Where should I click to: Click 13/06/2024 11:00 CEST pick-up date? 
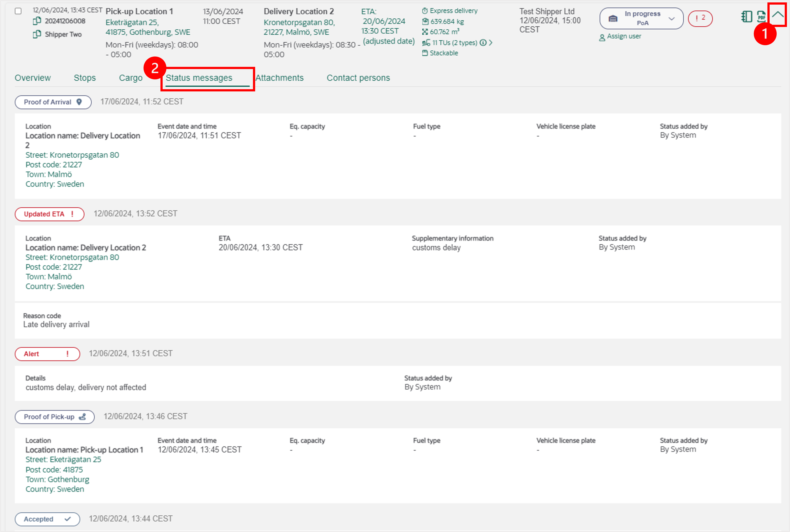click(223, 16)
